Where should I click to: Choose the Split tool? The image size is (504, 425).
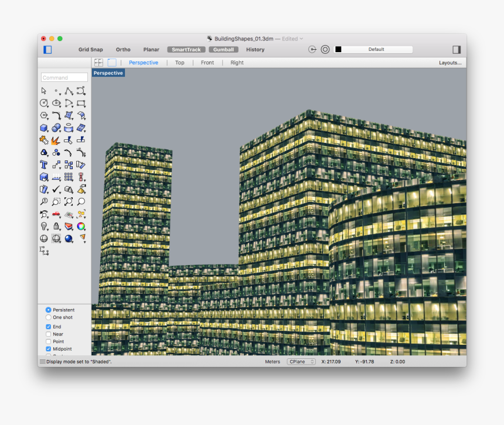81,140
